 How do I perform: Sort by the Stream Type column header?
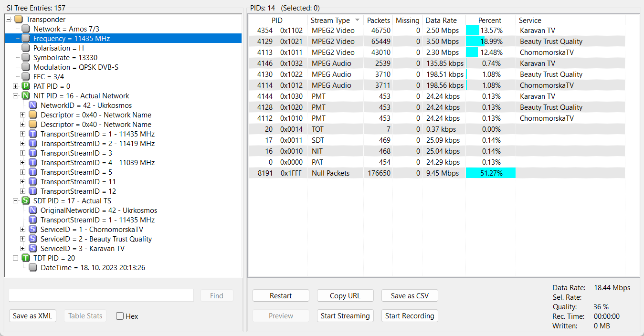(336, 21)
